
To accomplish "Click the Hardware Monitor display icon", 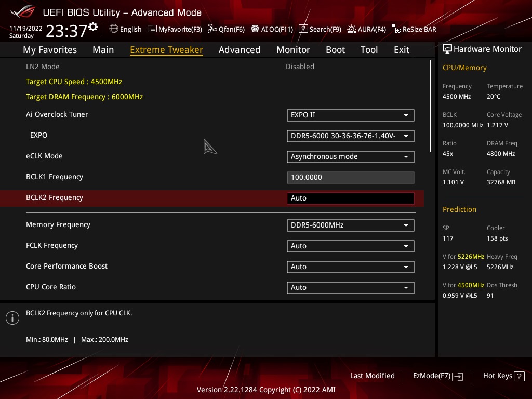I will point(447,49).
